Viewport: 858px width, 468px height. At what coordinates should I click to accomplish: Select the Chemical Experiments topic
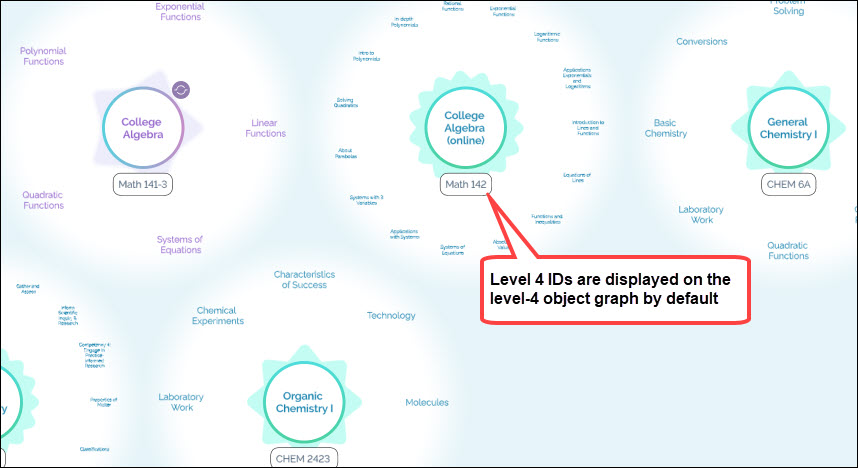pyautogui.click(x=219, y=316)
